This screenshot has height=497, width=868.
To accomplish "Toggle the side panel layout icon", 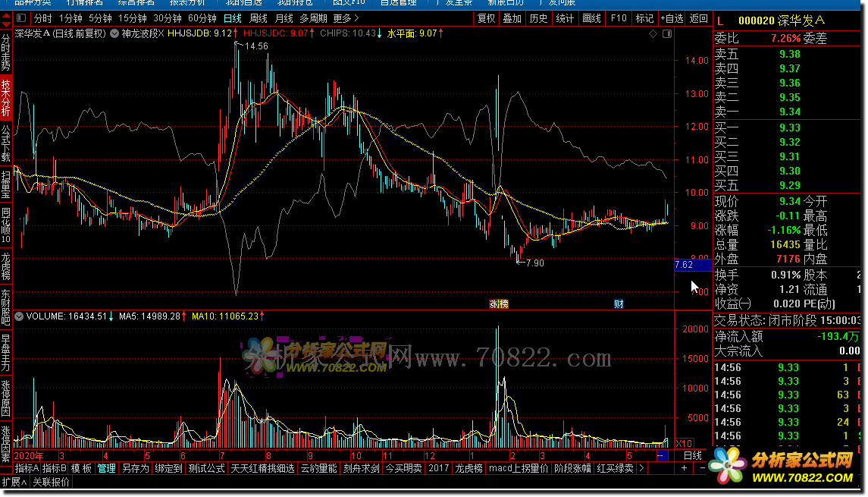I will point(21,18).
